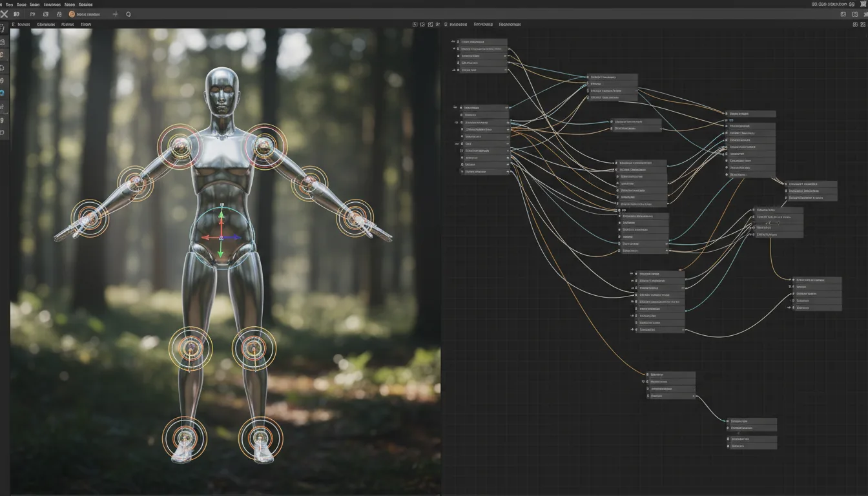Open the search magnifier in the top toolbar
This screenshot has height=496, width=868.
pos(129,14)
